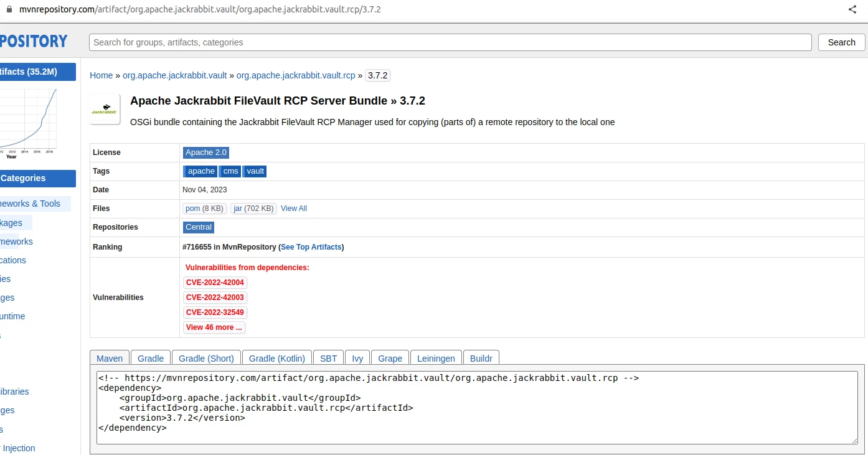Click the Popular Categories sidebar header
The width and height of the screenshot is (868, 455).
tap(38, 179)
